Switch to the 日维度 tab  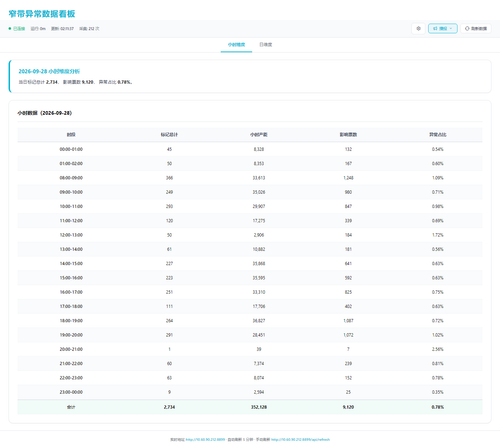(x=266, y=45)
